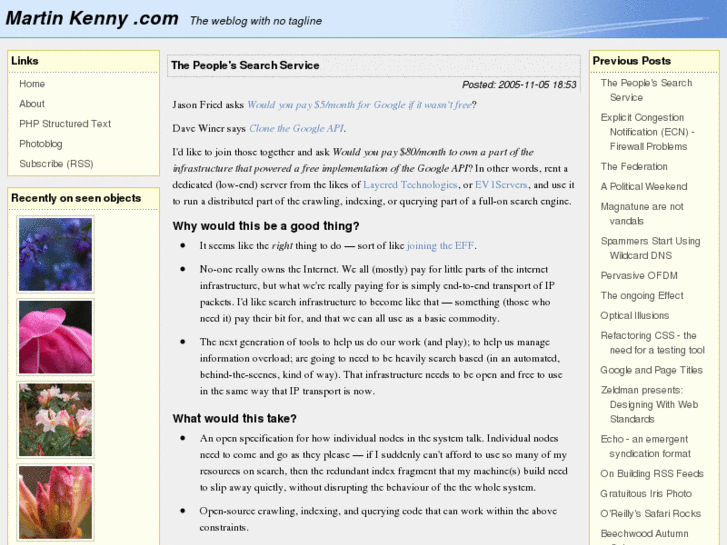The width and height of the screenshot is (727, 545).
Task: Open A Political Weekend post
Action: pyautogui.click(x=644, y=186)
